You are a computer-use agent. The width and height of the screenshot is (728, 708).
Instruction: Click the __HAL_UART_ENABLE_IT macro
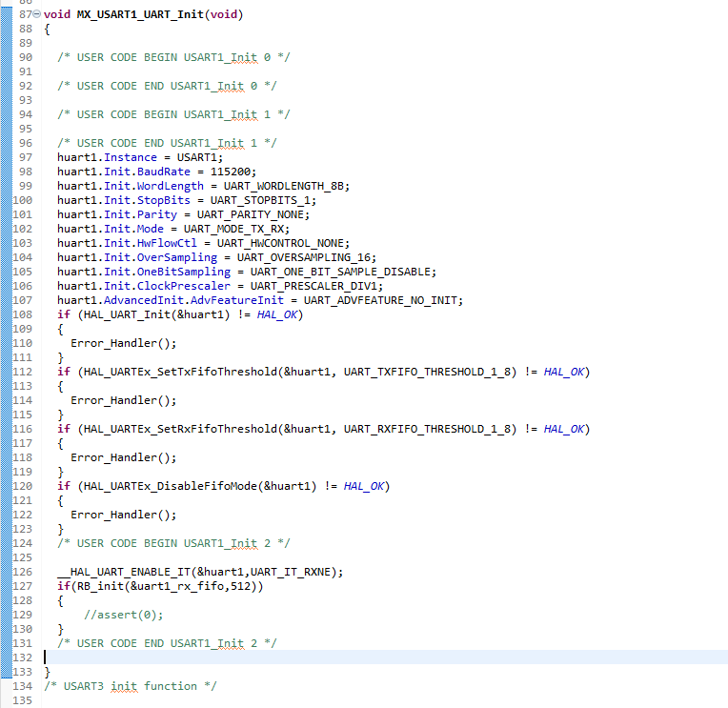[124, 572]
